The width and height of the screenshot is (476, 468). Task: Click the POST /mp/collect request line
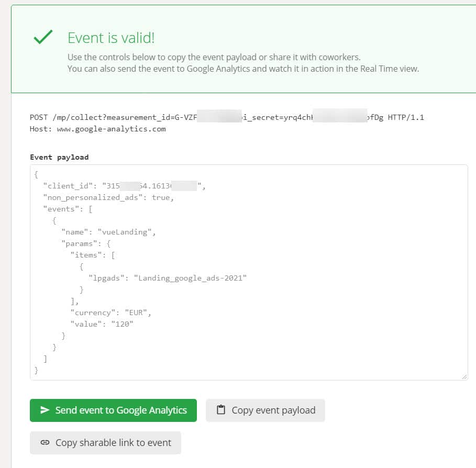pyautogui.click(x=227, y=117)
